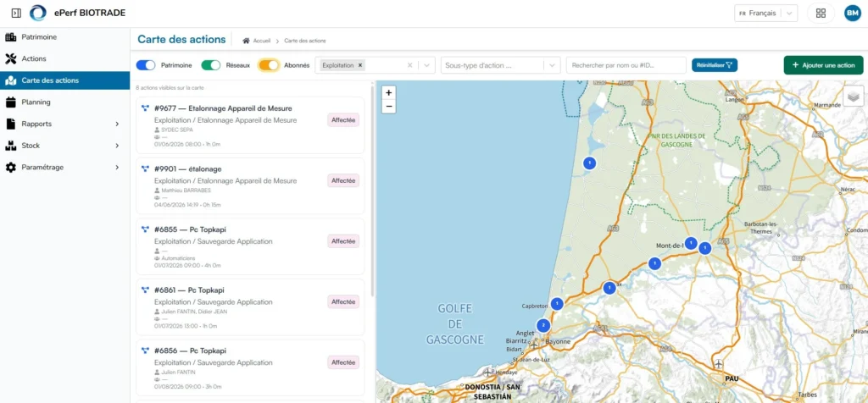868x403 pixels.
Task: Select Carte des actions in the sidebar
Action: [x=64, y=80]
